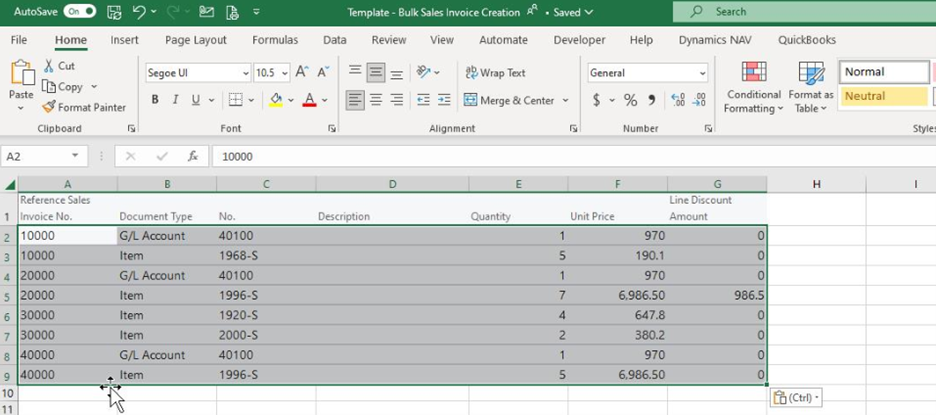Open Conditional Formatting menu
The height and width of the screenshot is (415, 936).
[x=754, y=87]
